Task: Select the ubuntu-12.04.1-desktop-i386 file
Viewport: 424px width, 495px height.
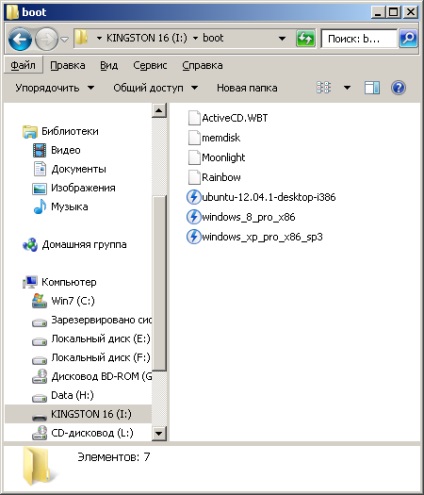Action: coord(261,197)
